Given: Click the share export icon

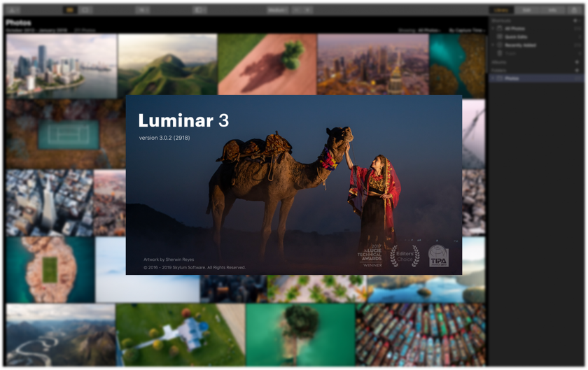Looking at the screenshot, I should pyautogui.click(x=575, y=10).
